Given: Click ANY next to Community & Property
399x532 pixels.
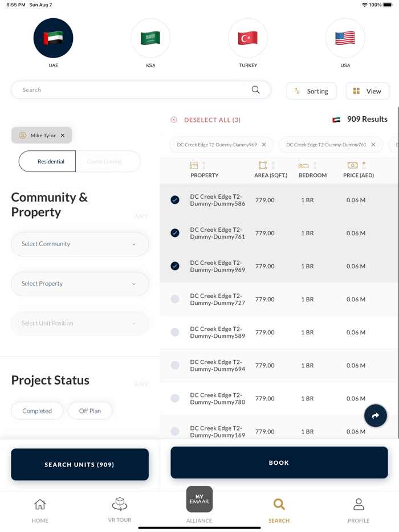Looking at the screenshot, I should tap(141, 216).
